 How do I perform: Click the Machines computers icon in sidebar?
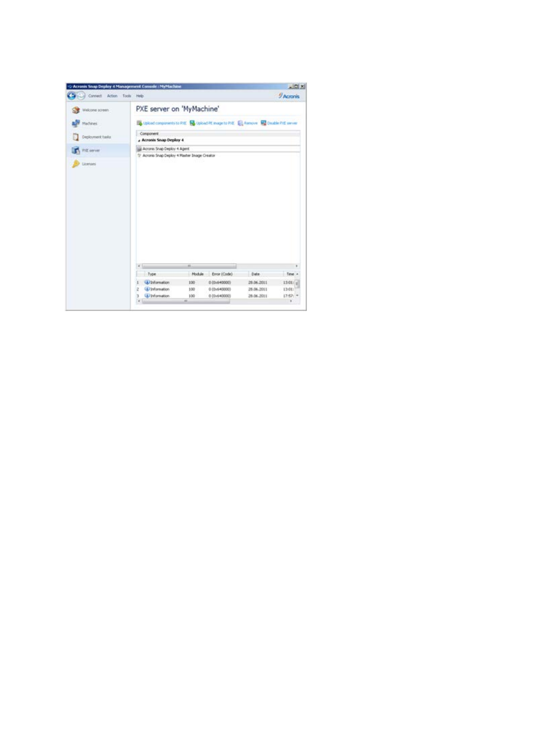pos(76,123)
